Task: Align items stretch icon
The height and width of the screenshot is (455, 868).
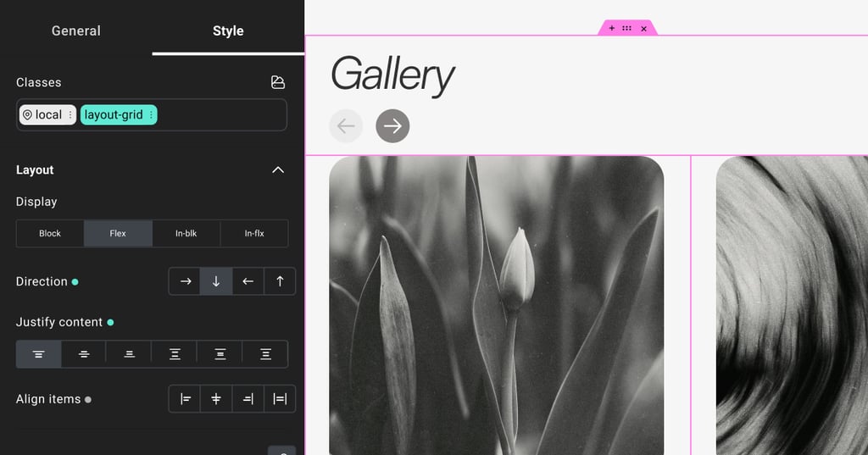Action: 280,398
